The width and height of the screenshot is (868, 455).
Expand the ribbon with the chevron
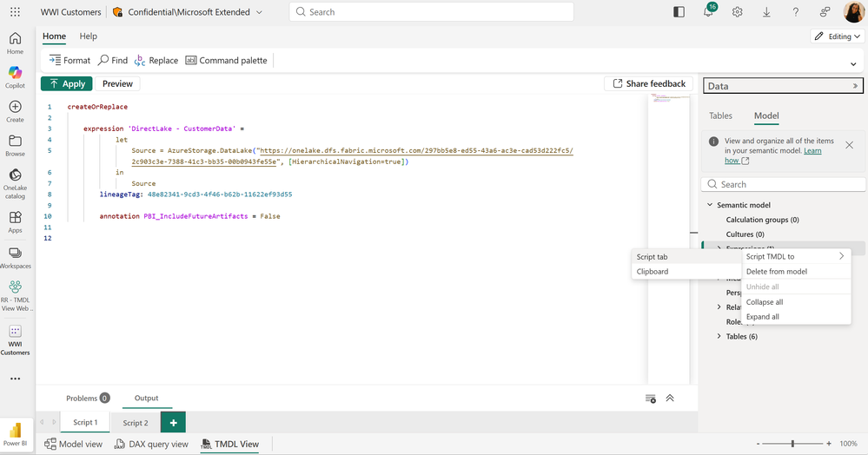(853, 64)
